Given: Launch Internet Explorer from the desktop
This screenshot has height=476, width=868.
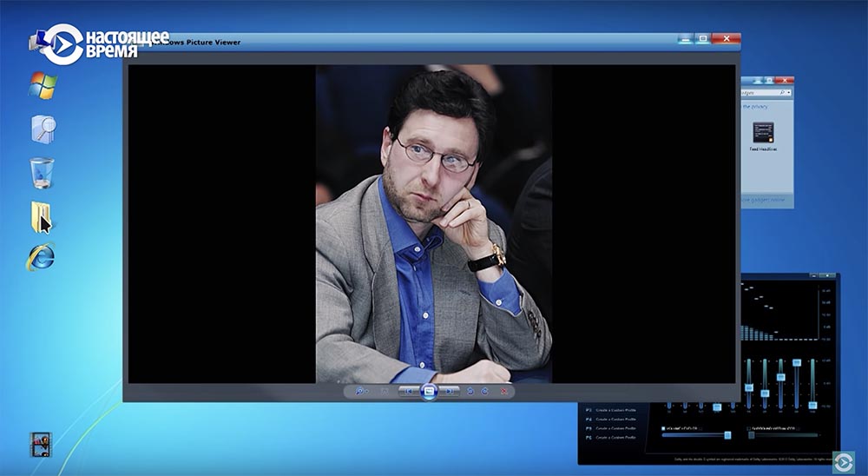Looking at the screenshot, I should (x=41, y=258).
